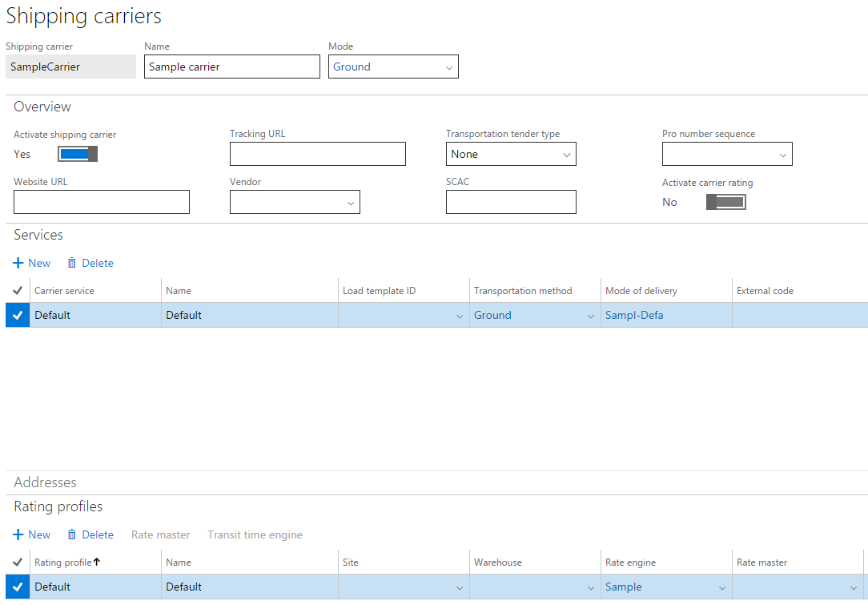The height and width of the screenshot is (605, 868).
Task: Expand the Addresses section header
Action: point(46,482)
